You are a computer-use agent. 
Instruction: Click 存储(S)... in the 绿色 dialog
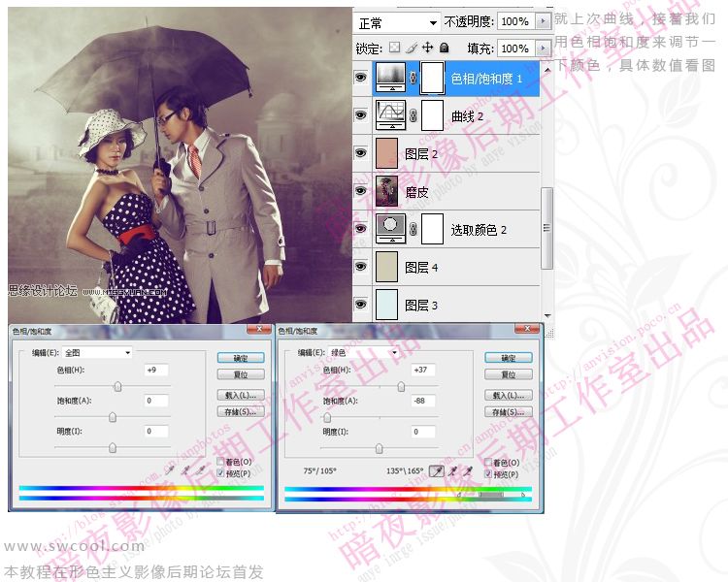509,411
